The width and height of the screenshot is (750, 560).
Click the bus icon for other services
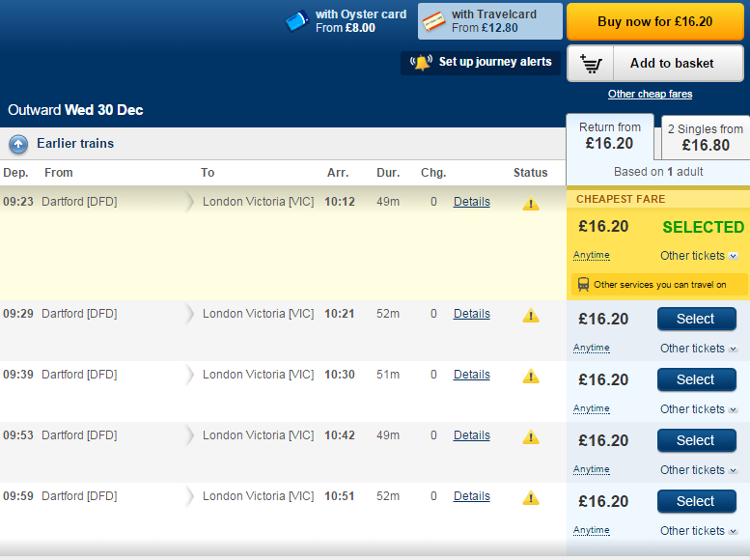(583, 285)
